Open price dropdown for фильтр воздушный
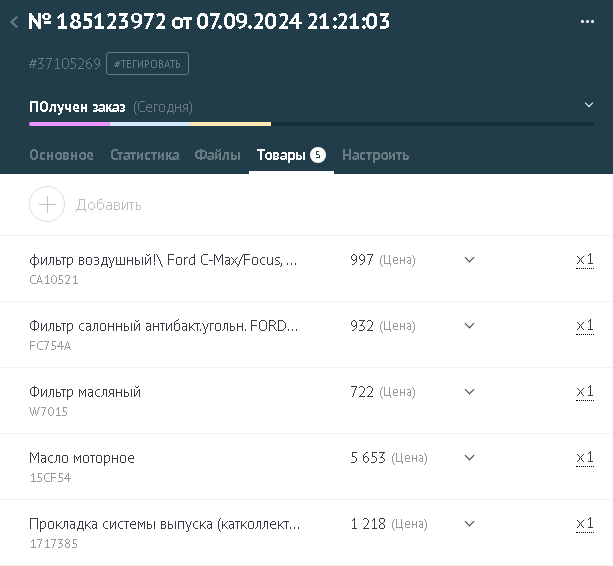613x566 pixels. click(x=469, y=260)
